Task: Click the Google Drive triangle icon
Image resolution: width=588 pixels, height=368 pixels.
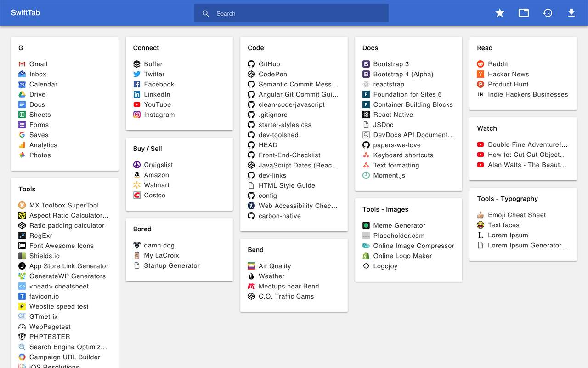Action: [x=22, y=94]
